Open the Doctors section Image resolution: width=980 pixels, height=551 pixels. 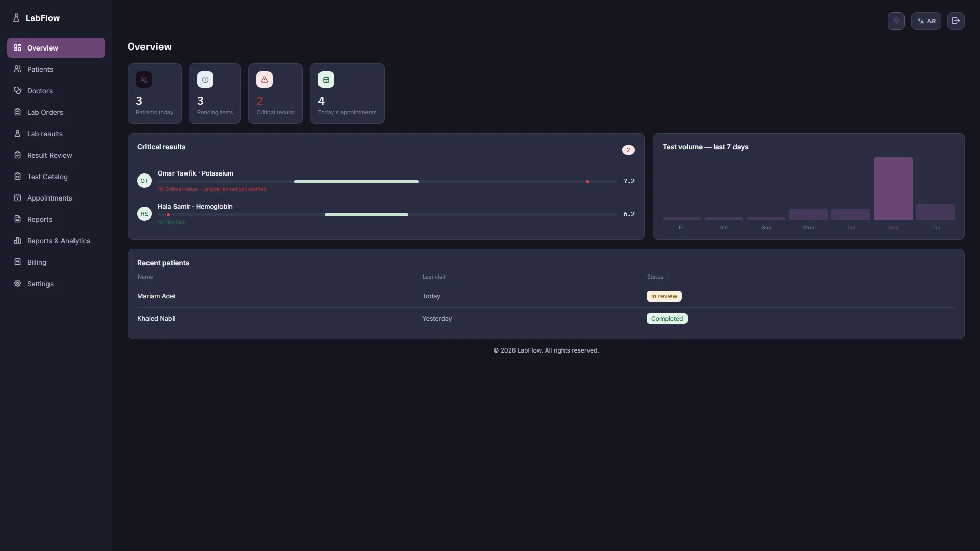click(56, 90)
